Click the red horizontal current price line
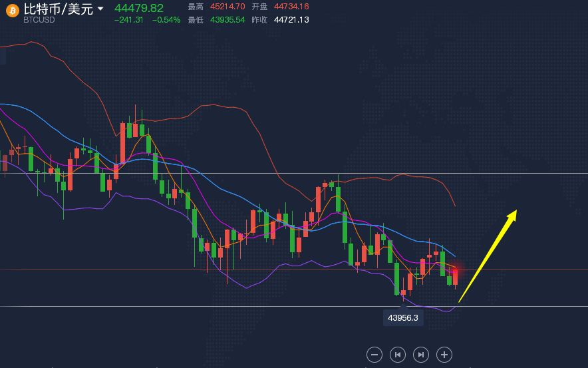 [x=294, y=270]
